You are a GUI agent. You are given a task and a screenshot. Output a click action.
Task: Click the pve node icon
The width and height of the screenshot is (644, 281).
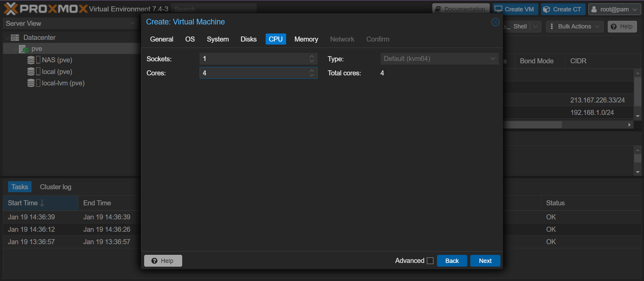pyautogui.click(x=23, y=49)
